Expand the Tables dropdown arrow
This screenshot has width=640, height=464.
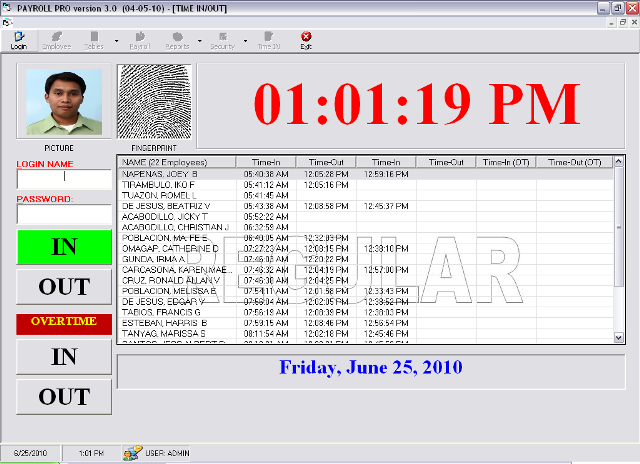[x=116, y=41]
